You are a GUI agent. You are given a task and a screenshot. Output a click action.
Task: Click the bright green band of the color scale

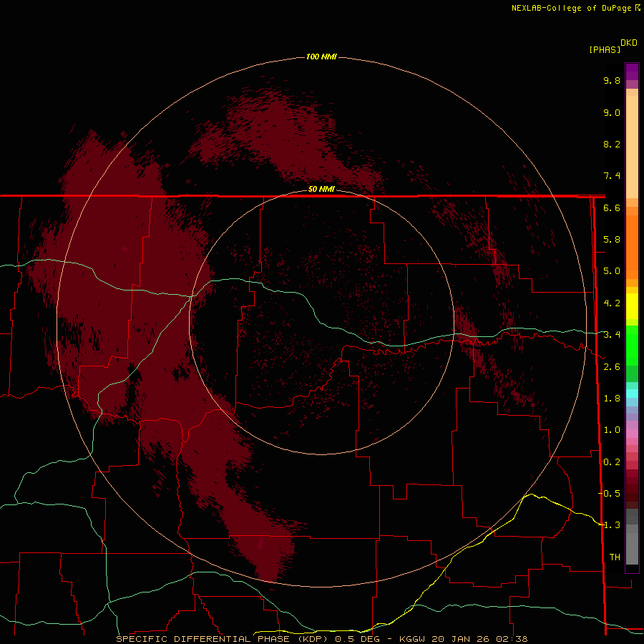(632, 345)
